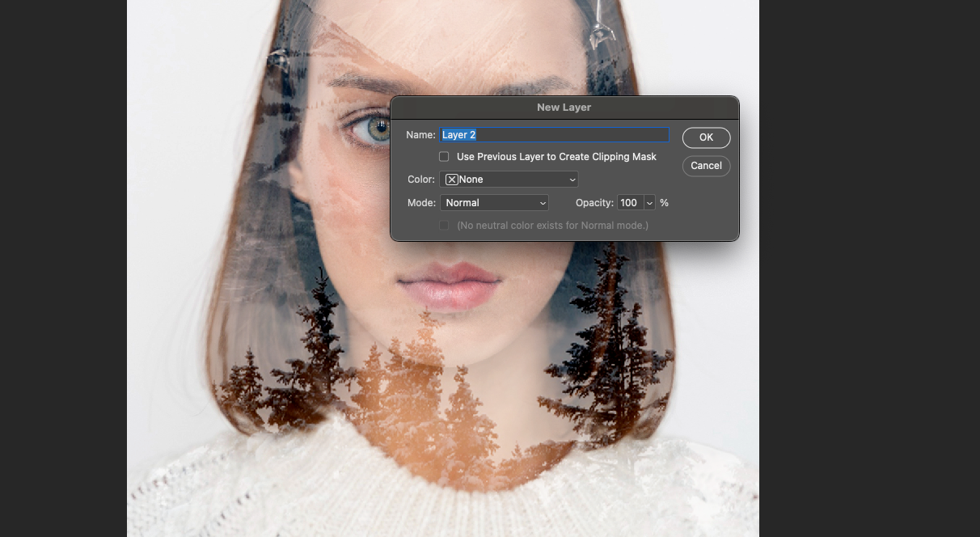Open the Mode dropdown set to Normal
Screen dimensions: 980x537
494,203
